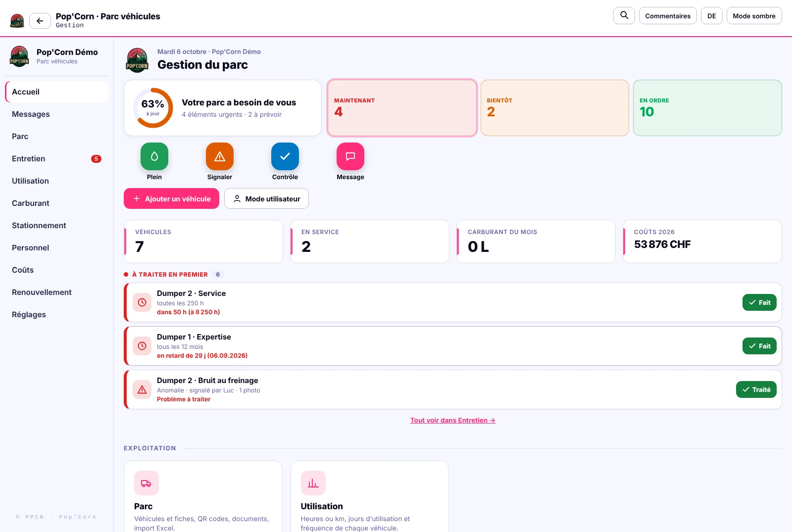Click 'dans 50 h (à 8 250 h)' text

point(188,312)
